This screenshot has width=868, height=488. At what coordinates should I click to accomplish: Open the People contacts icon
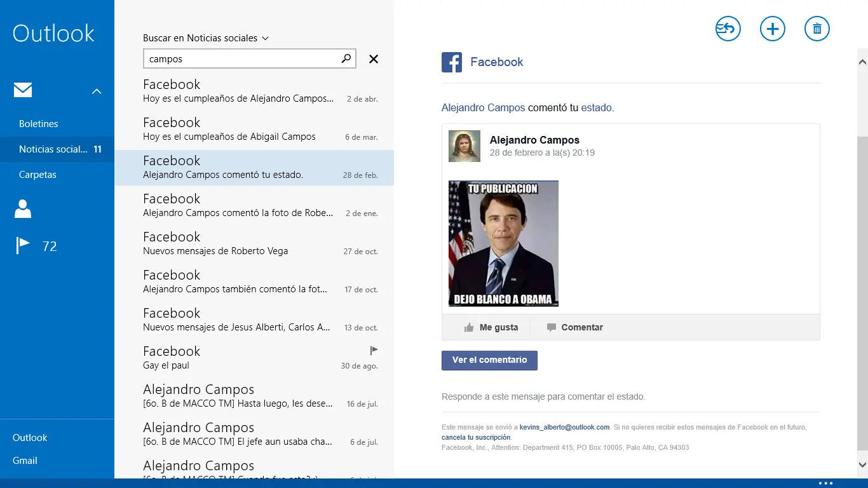(23, 208)
